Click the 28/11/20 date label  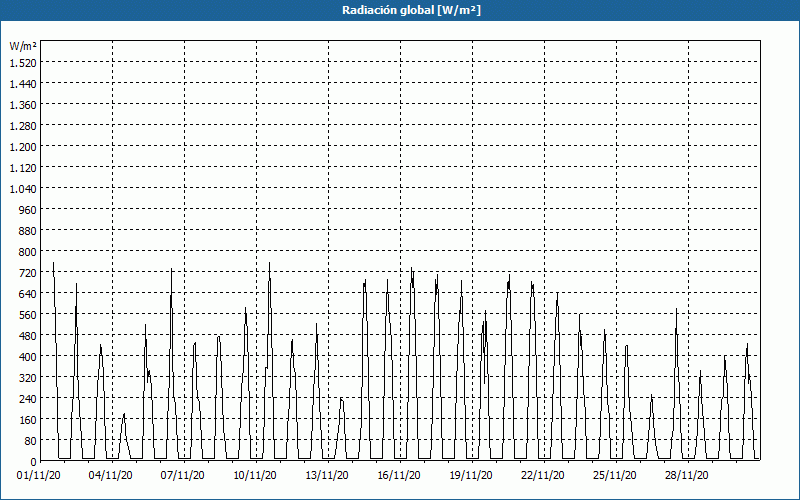click(x=686, y=476)
